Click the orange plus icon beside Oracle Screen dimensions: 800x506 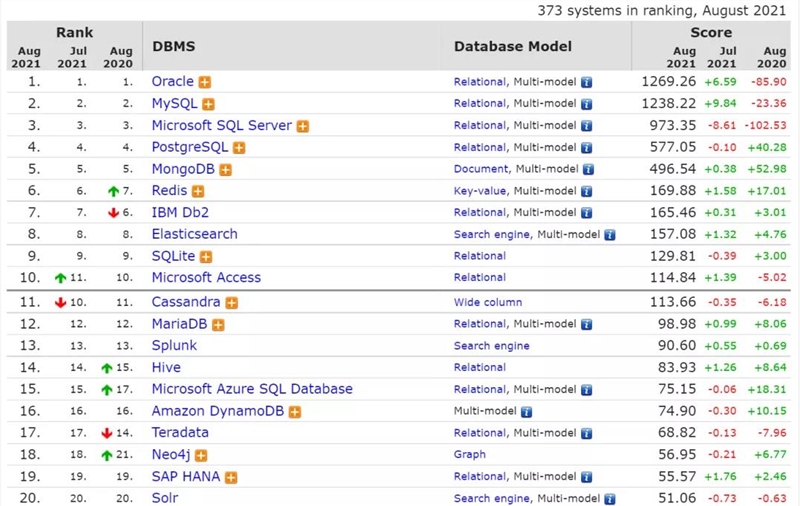click(x=205, y=82)
